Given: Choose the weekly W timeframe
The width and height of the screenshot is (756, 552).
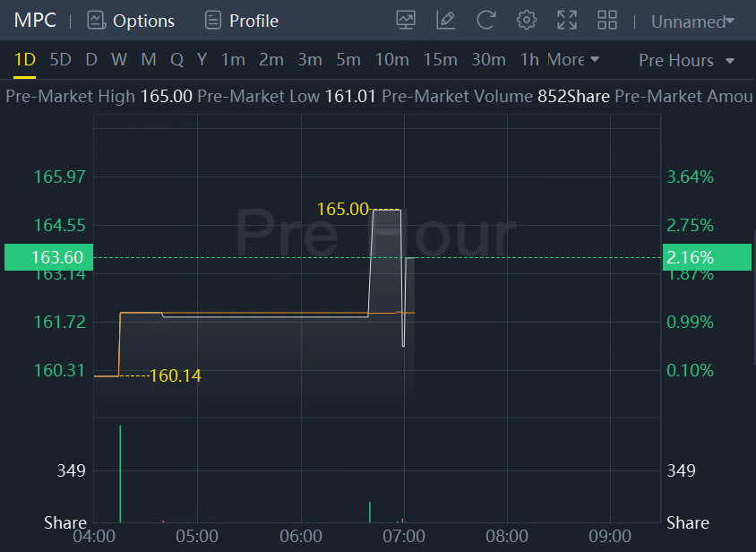Looking at the screenshot, I should click(119, 60).
